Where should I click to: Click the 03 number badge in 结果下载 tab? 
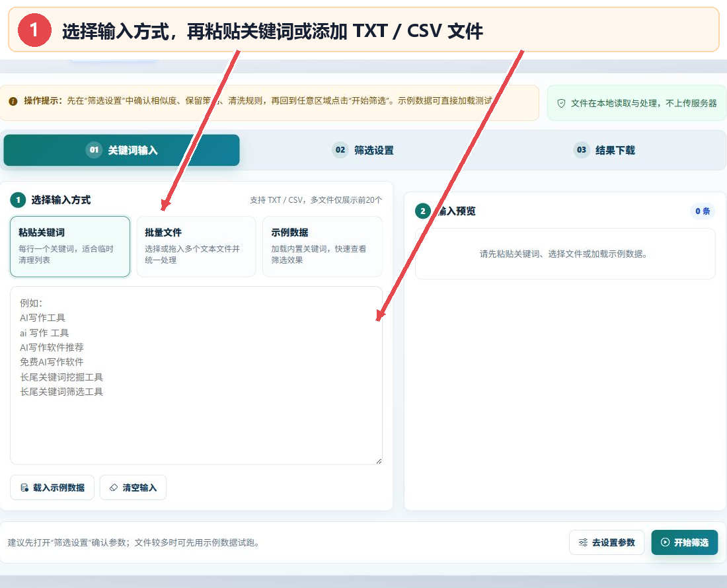582,150
